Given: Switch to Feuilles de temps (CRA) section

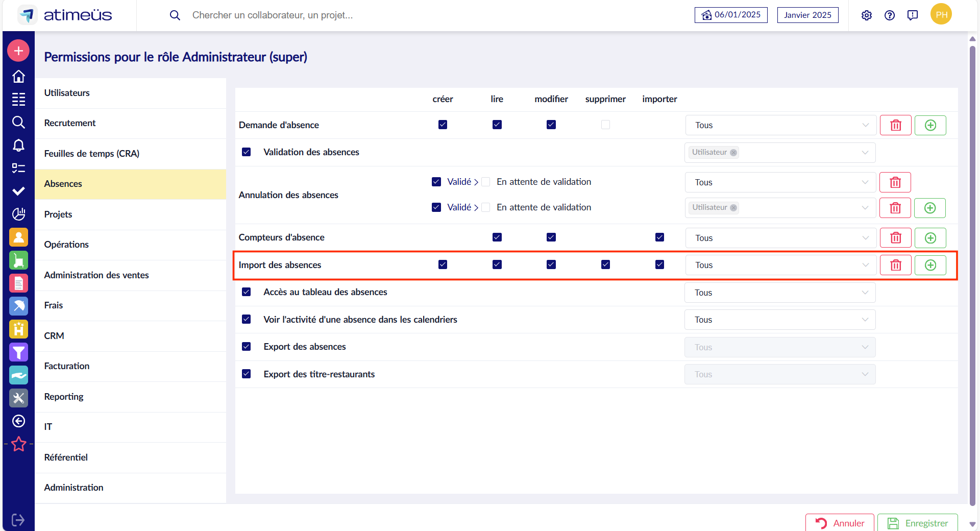Looking at the screenshot, I should coord(92,154).
